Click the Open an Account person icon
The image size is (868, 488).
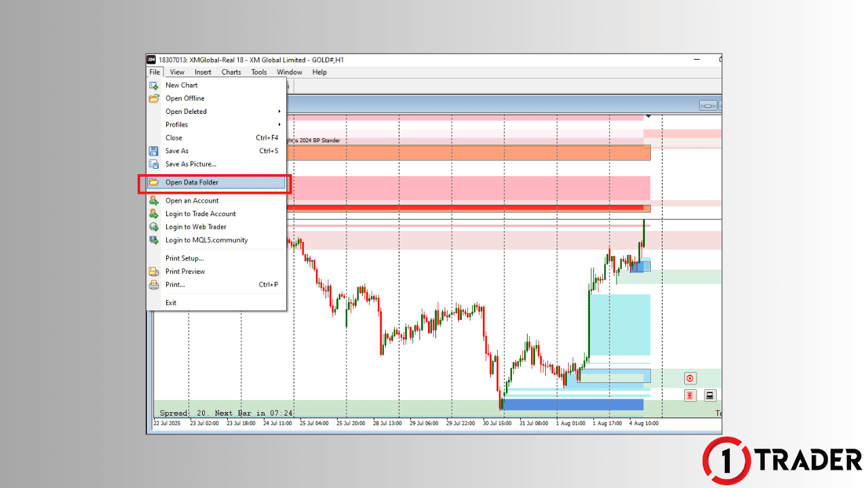(x=154, y=201)
